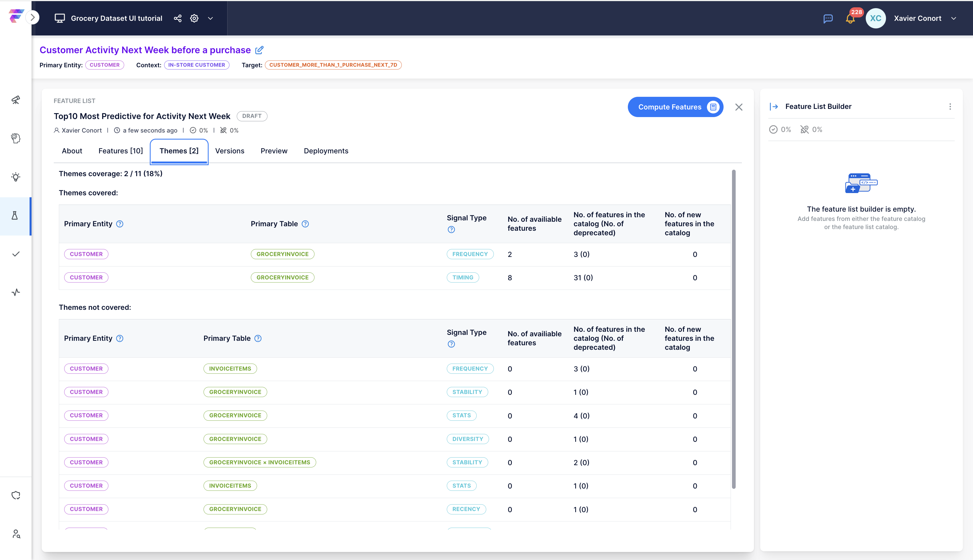The image size is (973, 560).
Task: Click the GROCERYINVOICE tag in the TIMING row
Action: coord(282,278)
